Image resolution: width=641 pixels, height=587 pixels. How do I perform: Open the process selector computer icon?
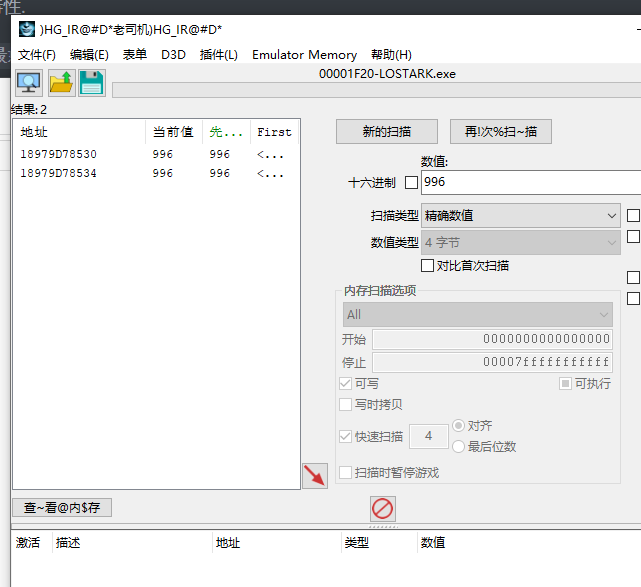pos(29,83)
